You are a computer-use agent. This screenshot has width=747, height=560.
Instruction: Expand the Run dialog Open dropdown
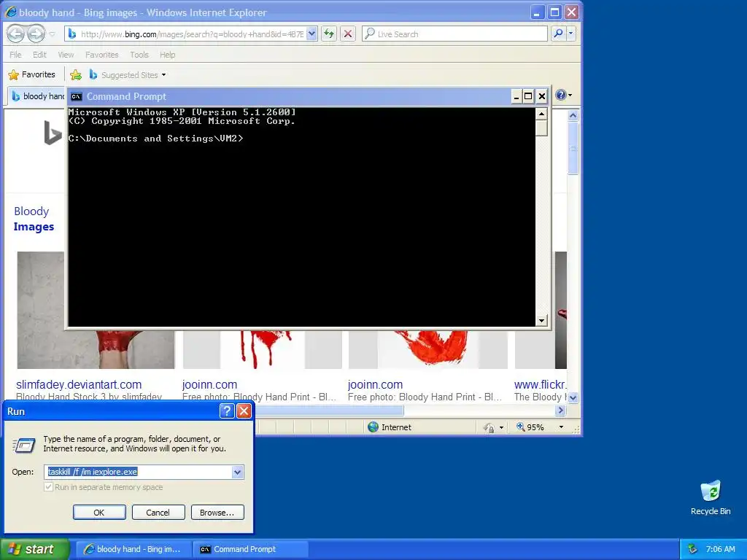pyautogui.click(x=237, y=472)
